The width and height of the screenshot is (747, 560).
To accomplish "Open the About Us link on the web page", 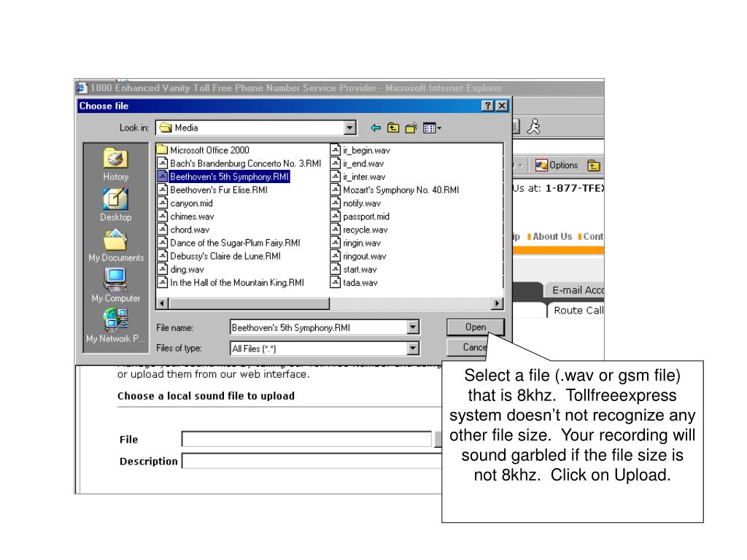I will [551, 236].
